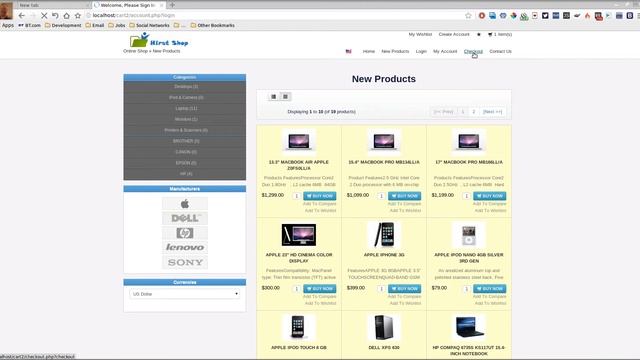Filter by the Lenovo manufacturer logo
The height and width of the screenshot is (360, 640).
[185, 247]
